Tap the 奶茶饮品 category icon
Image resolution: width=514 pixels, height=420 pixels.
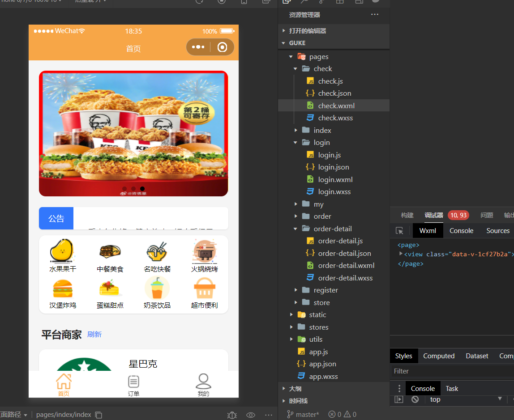coord(157,288)
